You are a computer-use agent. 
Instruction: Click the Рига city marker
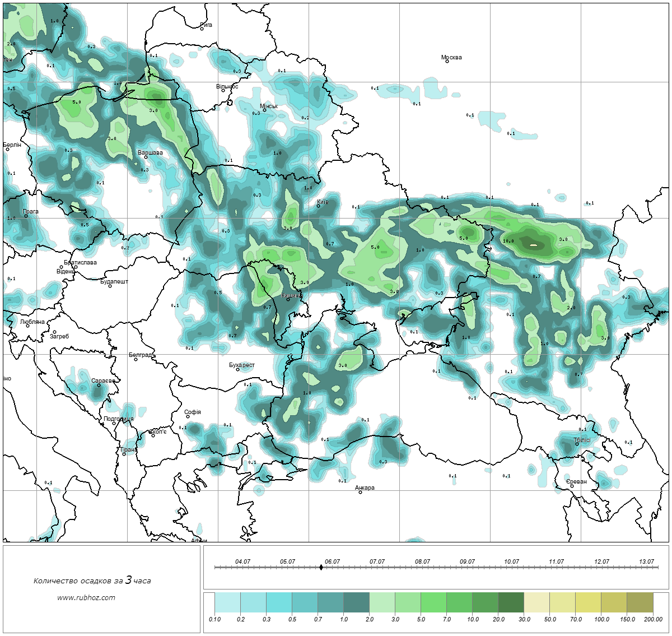point(202,29)
